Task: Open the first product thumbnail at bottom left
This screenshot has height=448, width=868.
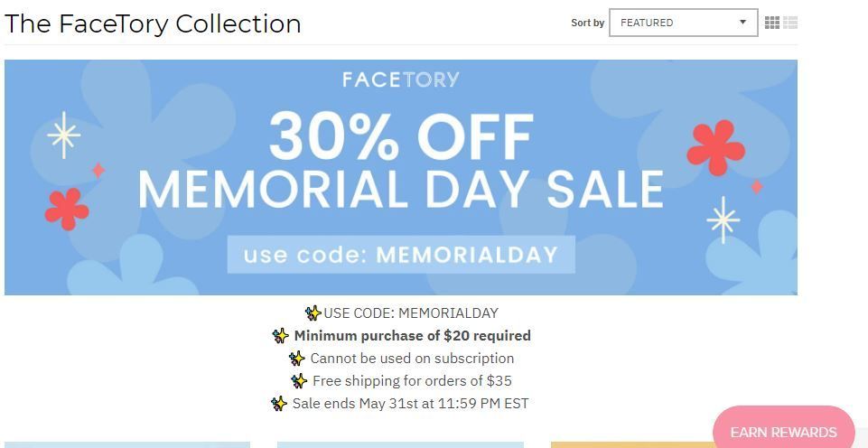Action: (x=126, y=444)
